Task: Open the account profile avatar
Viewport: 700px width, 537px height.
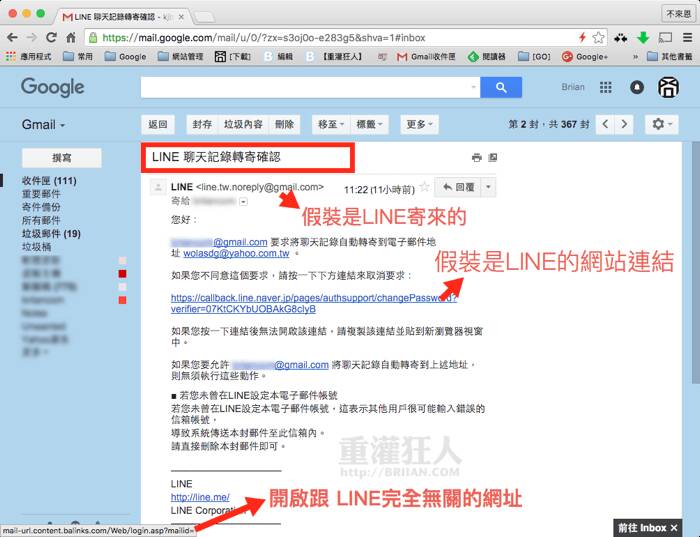Action: pos(668,87)
